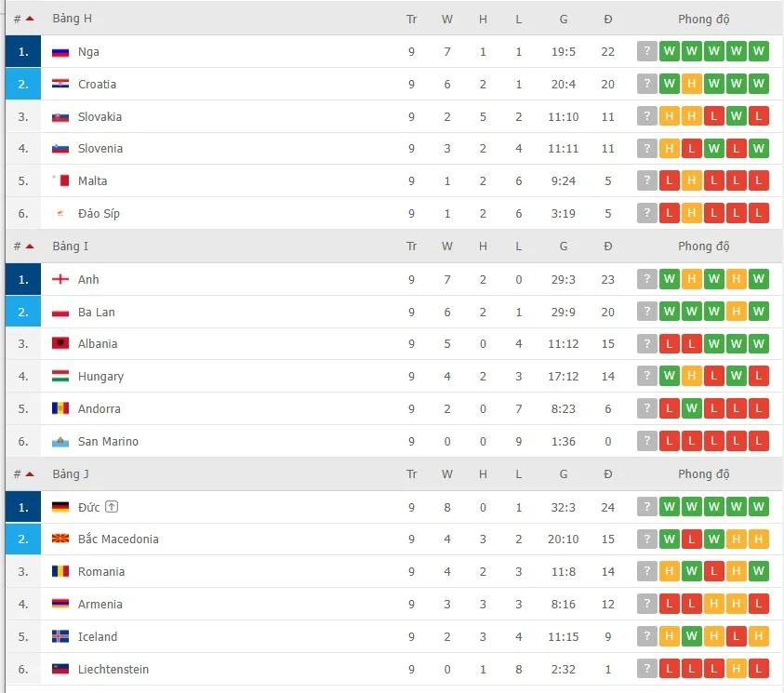Click the Iceland flag icon
Screen dimensions: 784x693
(x=60, y=636)
